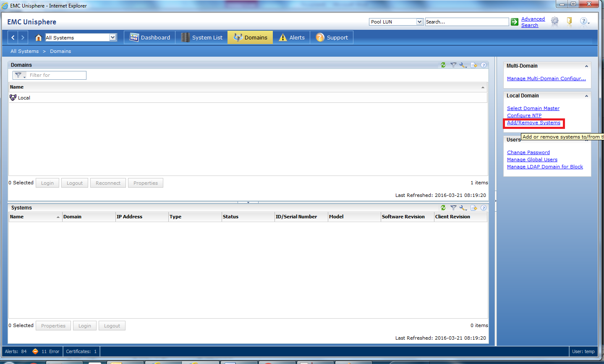Viewport: 604px width, 364px height.
Task: Sort the Domains table by Name
Action: [248, 87]
